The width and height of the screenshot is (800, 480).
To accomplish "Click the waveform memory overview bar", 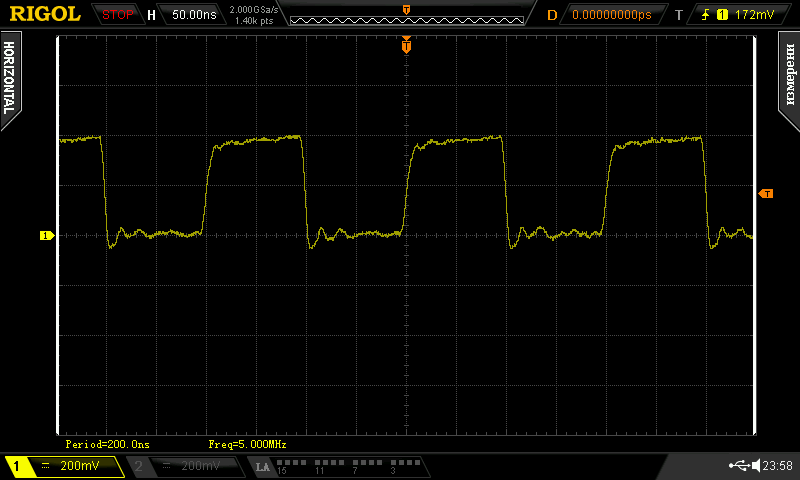I will pyautogui.click(x=405, y=15).
